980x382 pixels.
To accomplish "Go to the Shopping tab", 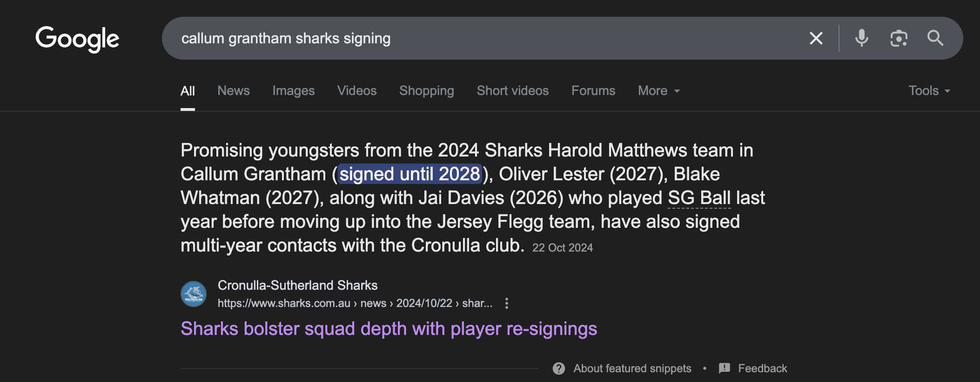I will pos(427,91).
